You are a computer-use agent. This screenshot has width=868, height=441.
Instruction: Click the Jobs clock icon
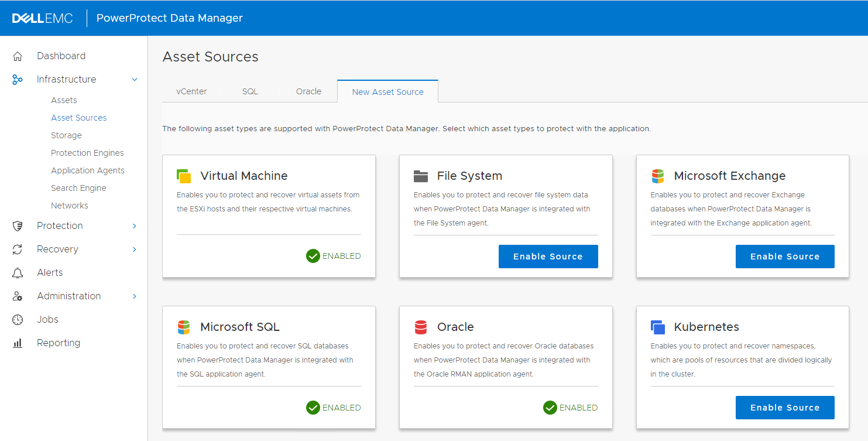click(x=18, y=320)
